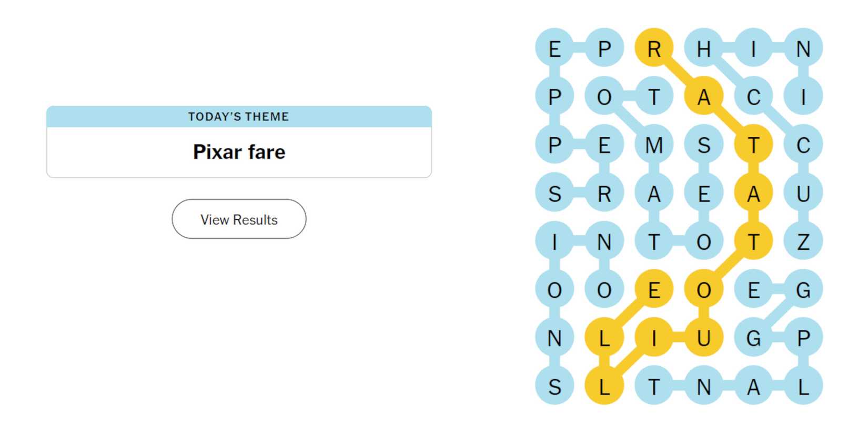
Task: Select the blue M circle in row three
Action: (x=654, y=144)
